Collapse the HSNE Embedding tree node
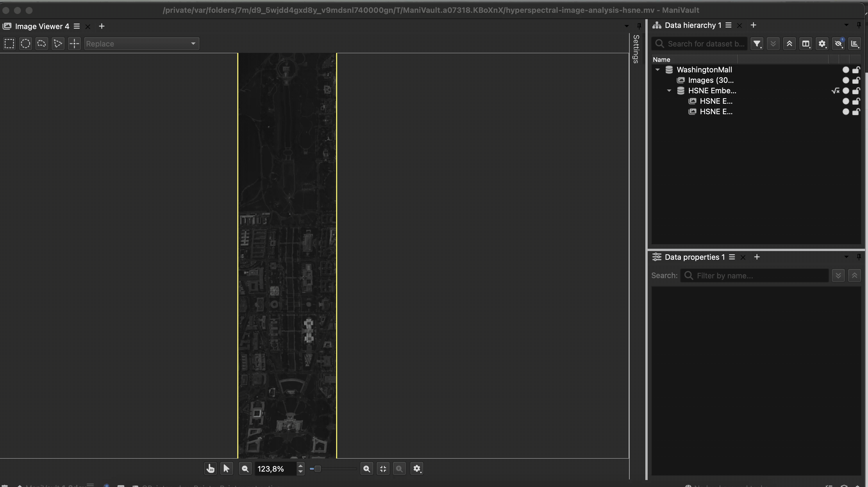Image resolution: width=868 pixels, height=487 pixels. click(x=669, y=91)
